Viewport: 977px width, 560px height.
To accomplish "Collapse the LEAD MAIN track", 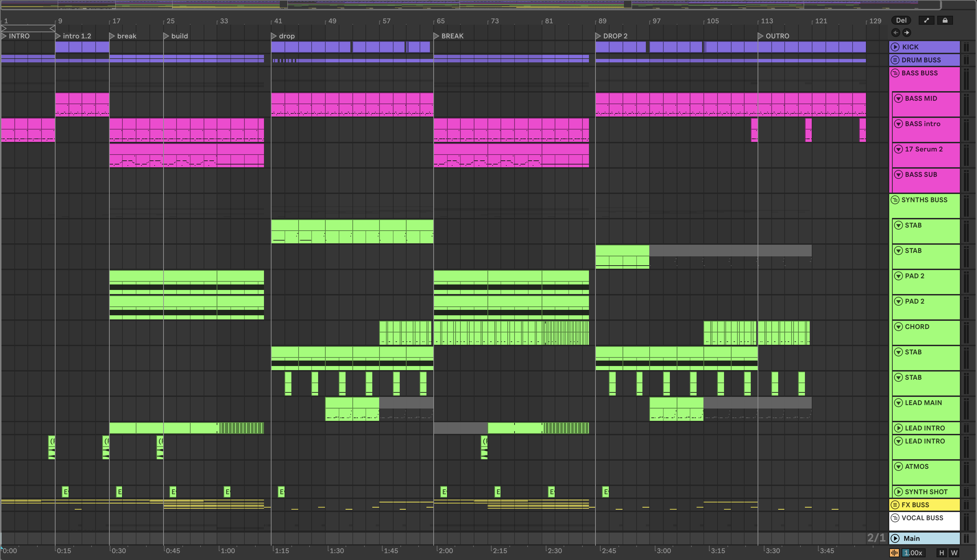I will click(898, 403).
